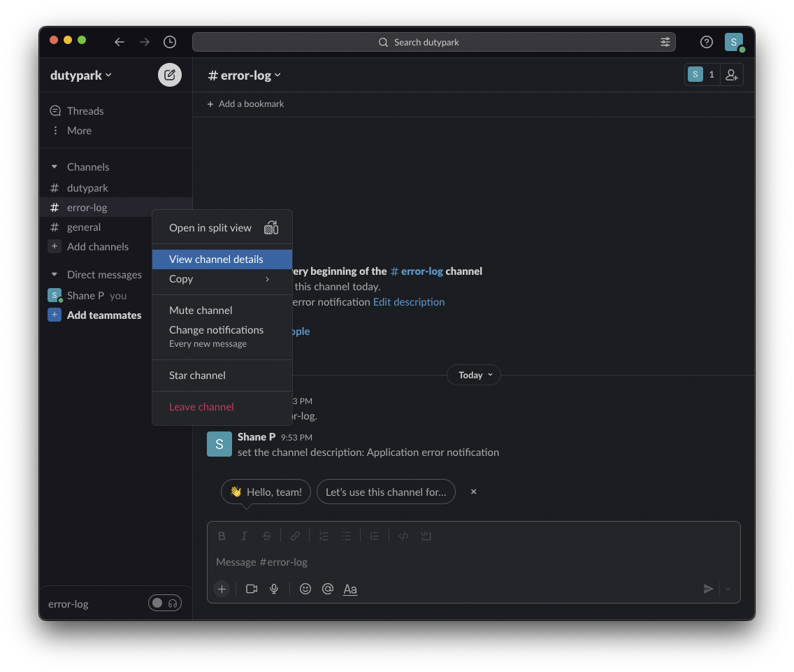The height and width of the screenshot is (672, 794).
Task: Open Shane P direct message
Action: click(x=97, y=296)
